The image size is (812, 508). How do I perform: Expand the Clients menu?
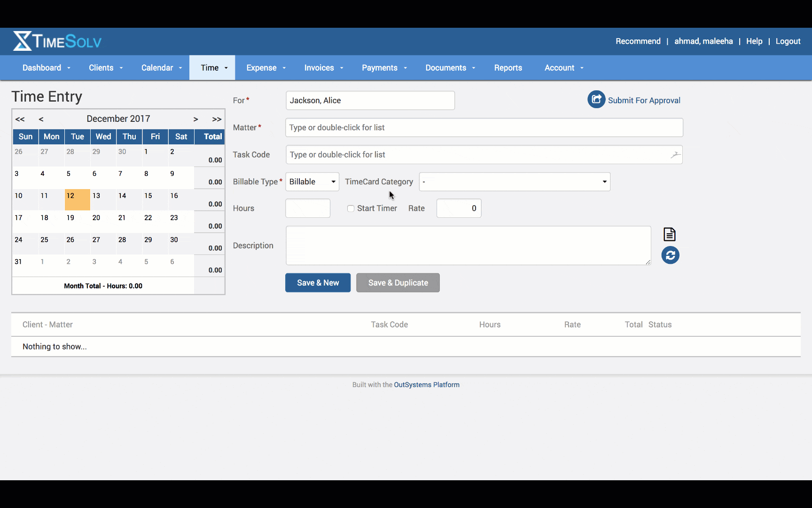(x=106, y=68)
